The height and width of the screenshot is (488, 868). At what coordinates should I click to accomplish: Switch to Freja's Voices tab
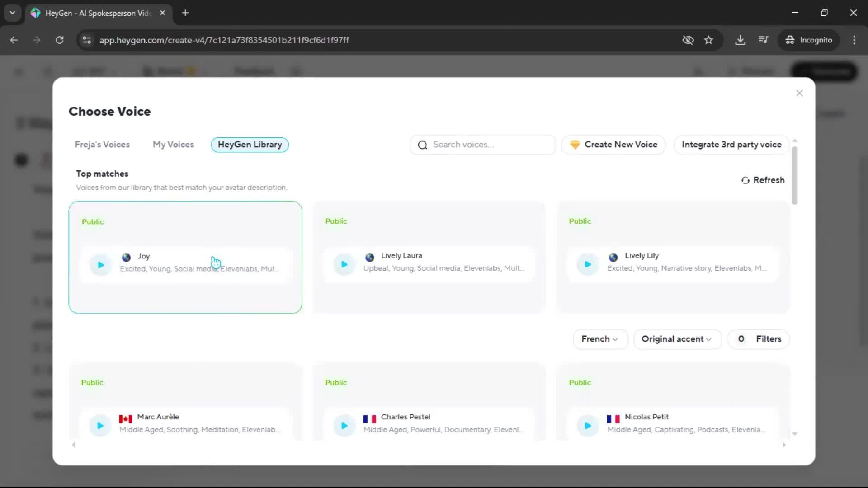102,145
